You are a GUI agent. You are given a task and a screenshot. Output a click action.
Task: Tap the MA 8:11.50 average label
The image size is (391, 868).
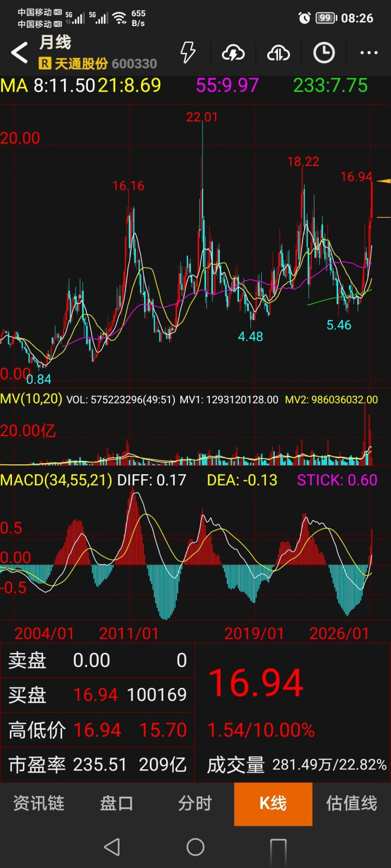point(48,85)
